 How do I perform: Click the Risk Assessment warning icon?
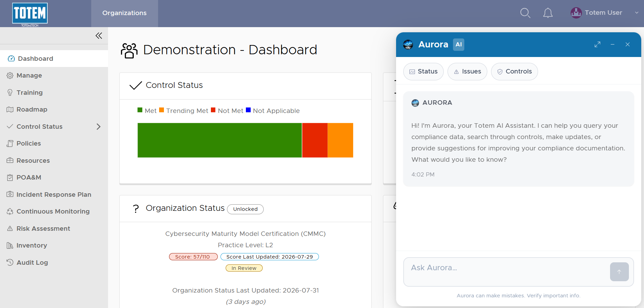coord(10,228)
